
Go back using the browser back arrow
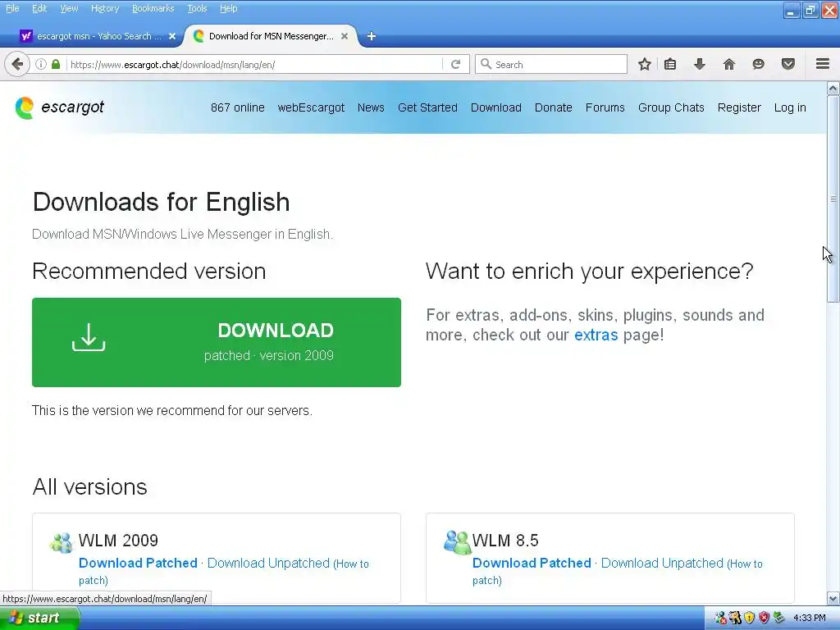[x=17, y=64]
